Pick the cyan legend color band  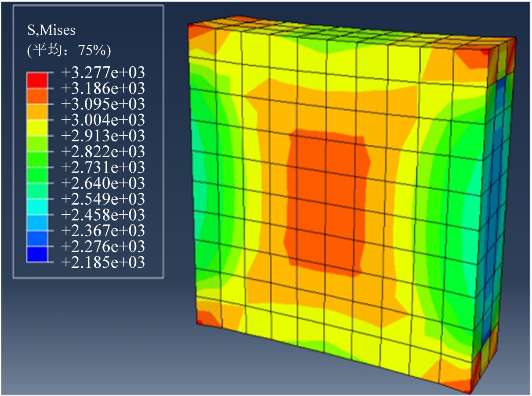(x=36, y=207)
